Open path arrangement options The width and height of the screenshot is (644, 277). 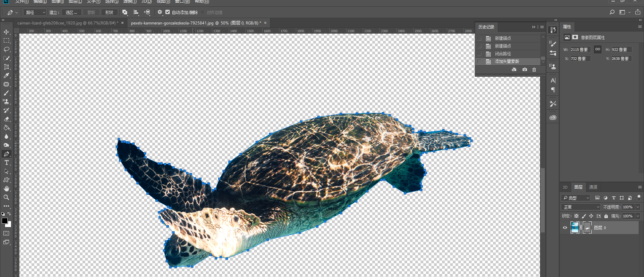point(147,12)
